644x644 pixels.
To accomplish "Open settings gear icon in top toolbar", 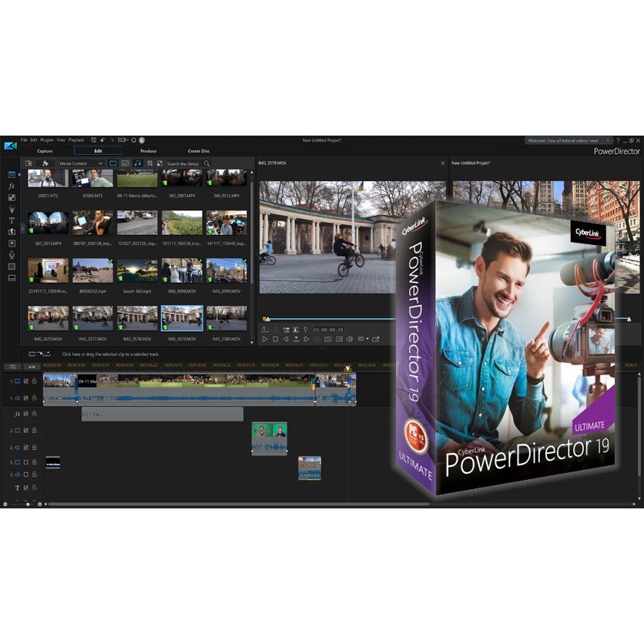I will click(133, 140).
